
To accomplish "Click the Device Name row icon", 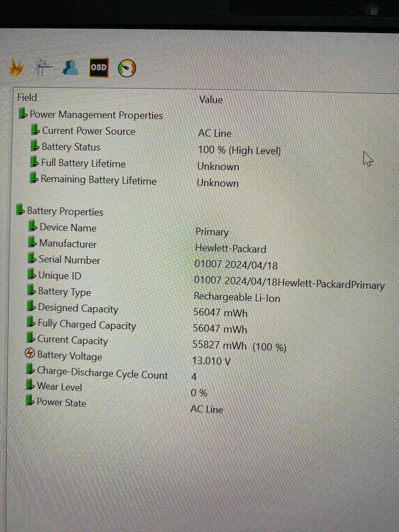I will click(x=32, y=226).
